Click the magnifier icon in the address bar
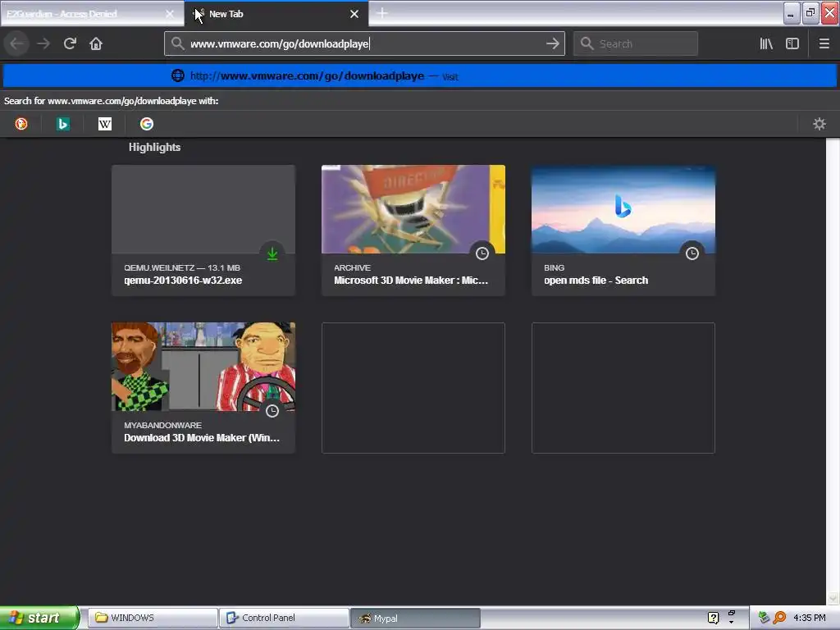The height and width of the screenshot is (630, 840). 177,43
